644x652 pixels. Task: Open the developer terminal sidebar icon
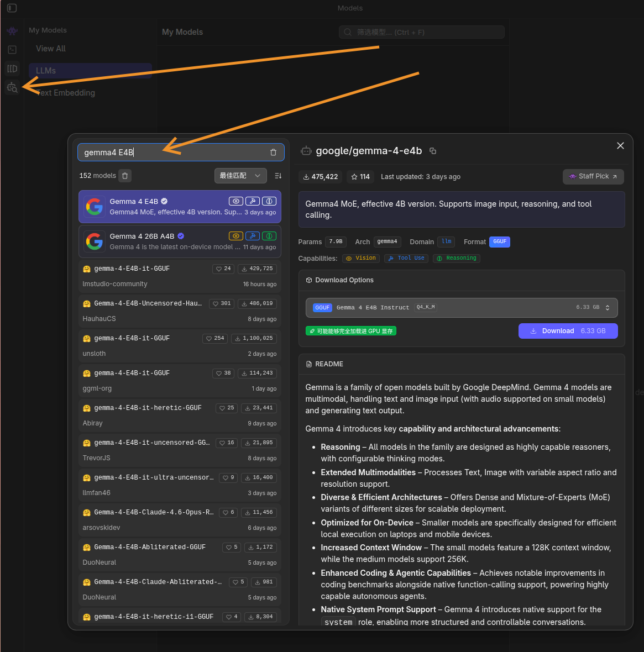point(12,50)
